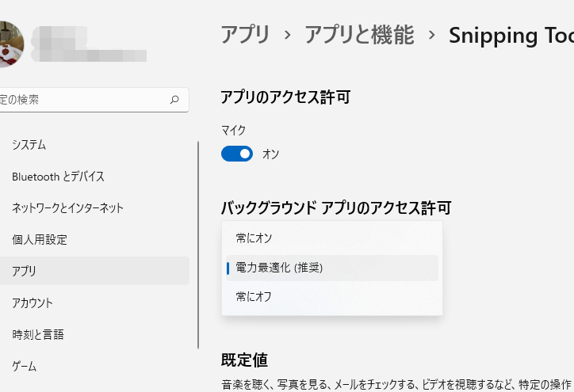The height and width of the screenshot is (392, 574).
Task: Click アプリ breadcrumb link at top
Action: [245, 35]
